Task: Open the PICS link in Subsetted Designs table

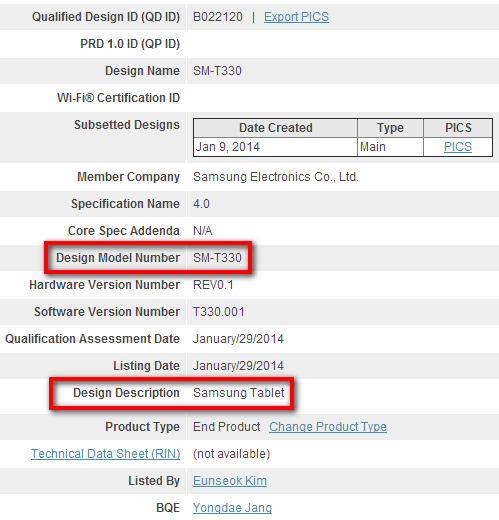Action: 458,147
